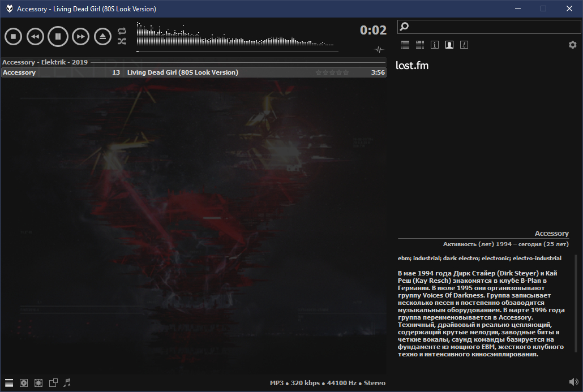583x392 pixels.
Task: Click the music note icon in bottom bar
Action: (x=67, y=382)
